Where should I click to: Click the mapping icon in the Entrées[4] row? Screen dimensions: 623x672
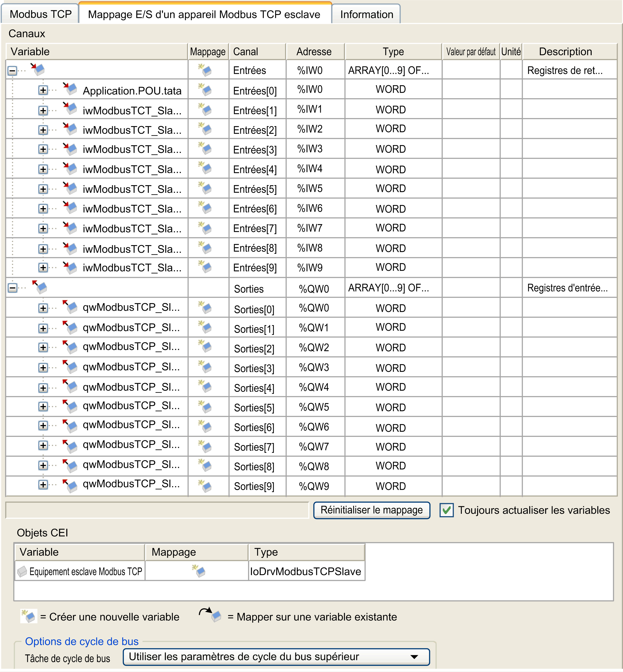coord(205,168)
